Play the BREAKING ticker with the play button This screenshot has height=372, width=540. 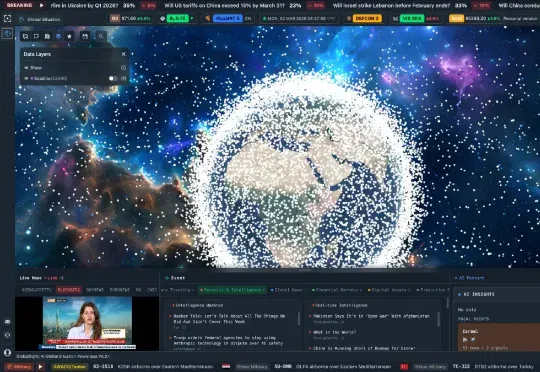[x=41, y=6]
